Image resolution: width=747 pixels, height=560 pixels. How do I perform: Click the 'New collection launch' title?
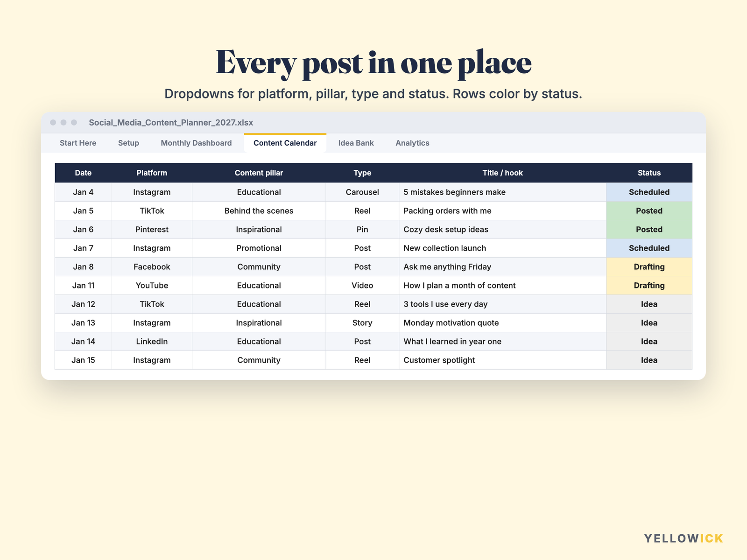(x=444, y=248)
